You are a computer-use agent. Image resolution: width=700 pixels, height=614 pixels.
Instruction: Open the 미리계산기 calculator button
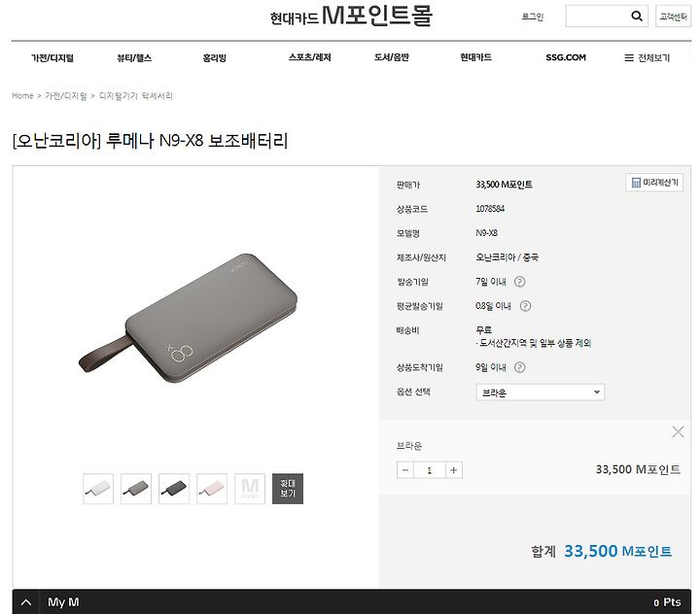[654, 183]
